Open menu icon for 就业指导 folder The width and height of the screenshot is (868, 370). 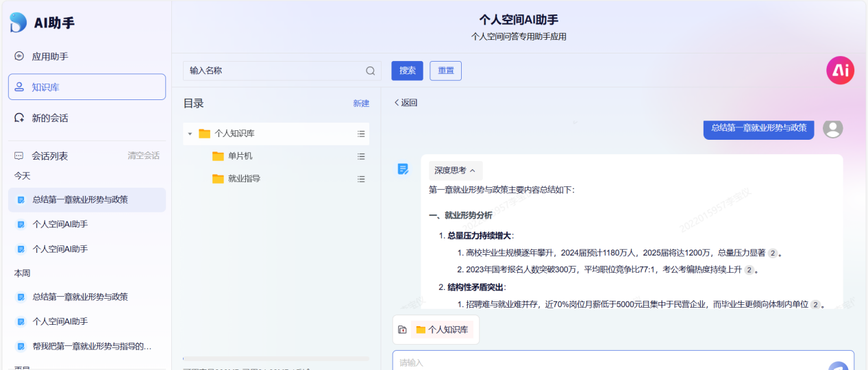tap(361, 179)
